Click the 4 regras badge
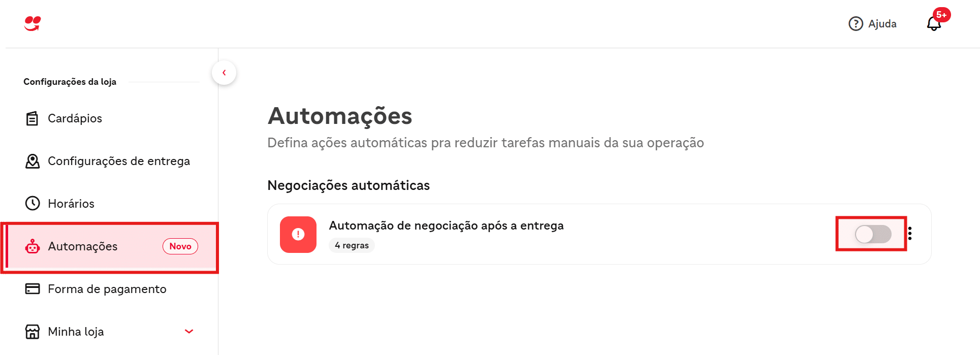The image size is (980, 355). point(352,245)
